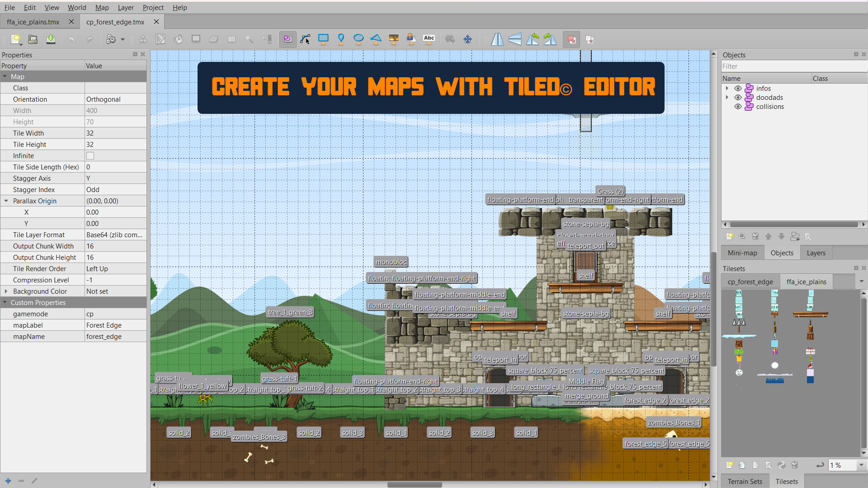
Task: Choose the Insert Text tool
Action: click(429, 39)
